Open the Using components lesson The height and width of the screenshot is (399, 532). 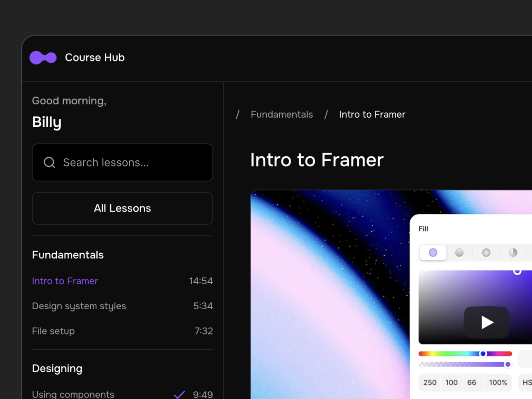point(122,394)
